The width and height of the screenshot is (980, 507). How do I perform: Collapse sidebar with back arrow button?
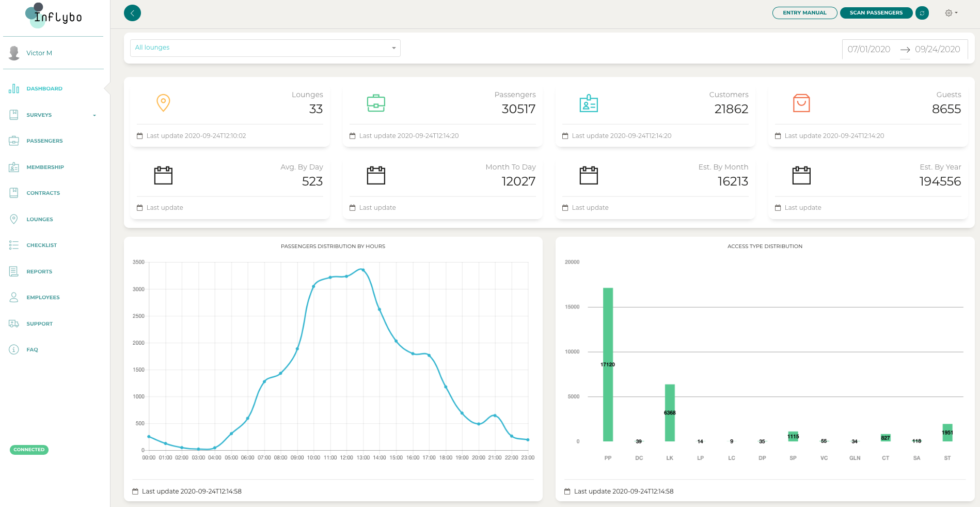pyautogui.click(x=132, y=13)
